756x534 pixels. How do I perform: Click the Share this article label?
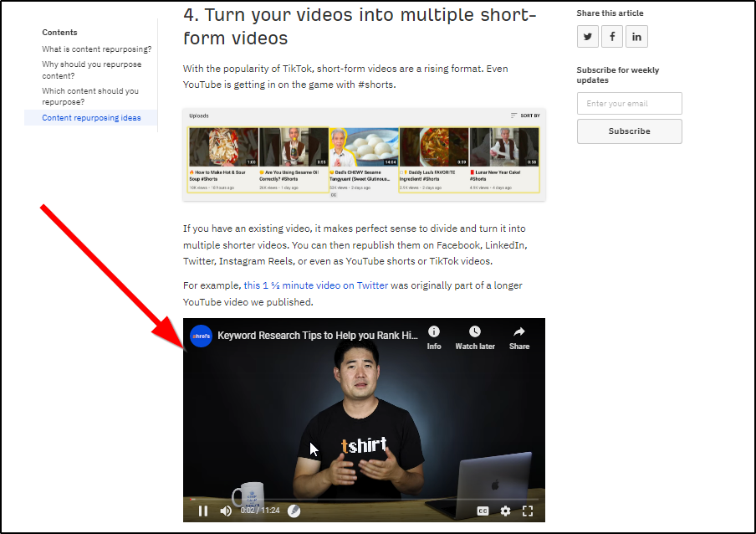pyautogui.click(x=610, y=13)
